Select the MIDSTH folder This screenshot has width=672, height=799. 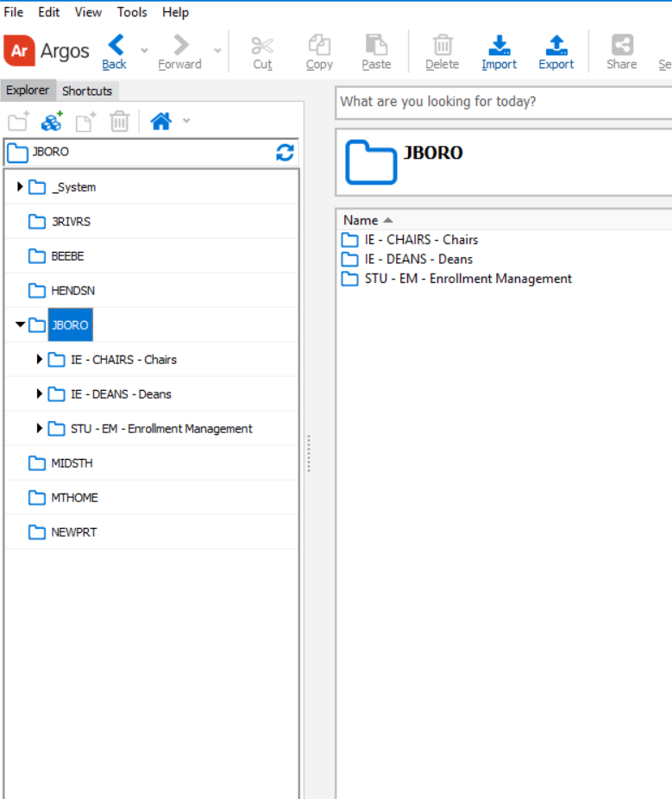pyautogui.click(x=72, y=463)
